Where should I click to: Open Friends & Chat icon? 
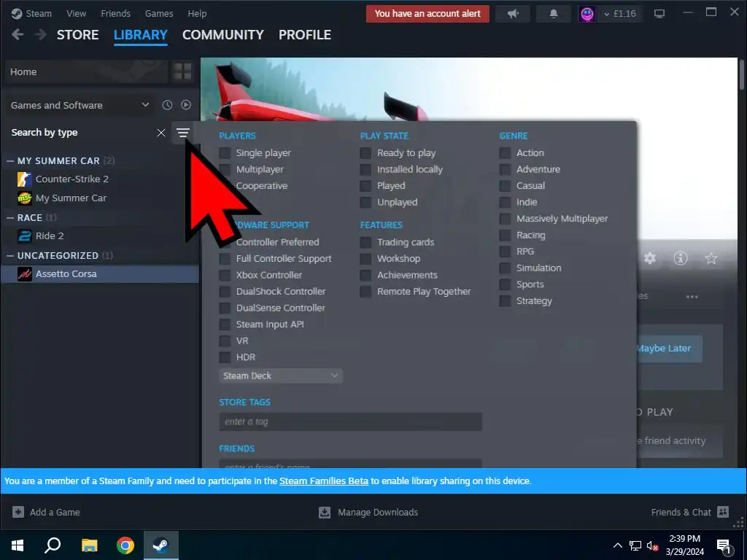pos(723,512)
